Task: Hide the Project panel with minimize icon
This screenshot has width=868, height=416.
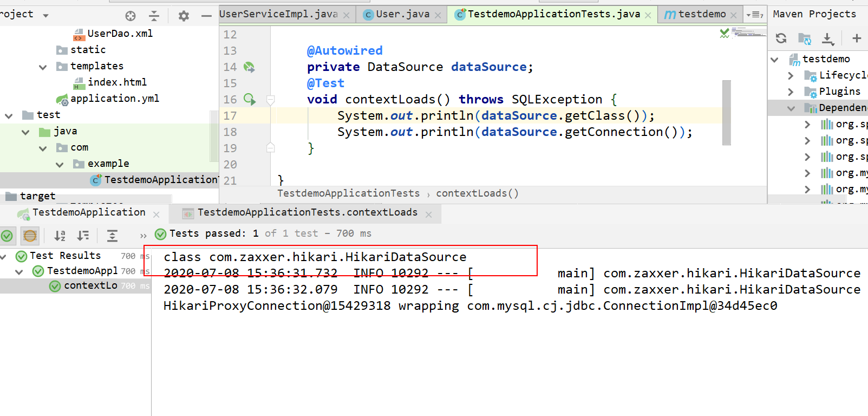Action: pos(206,16)
